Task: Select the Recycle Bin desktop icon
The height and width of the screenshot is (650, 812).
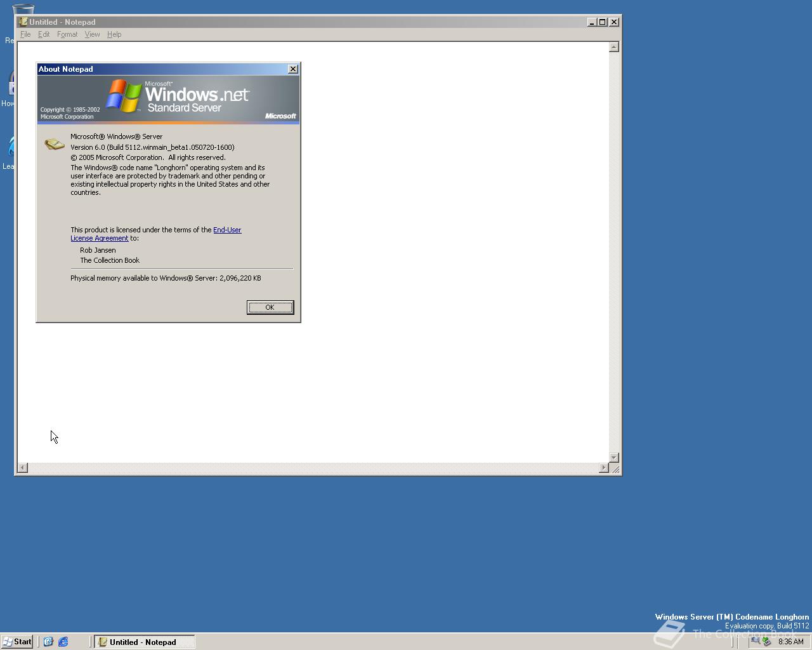Action: [x=23, y=10]
